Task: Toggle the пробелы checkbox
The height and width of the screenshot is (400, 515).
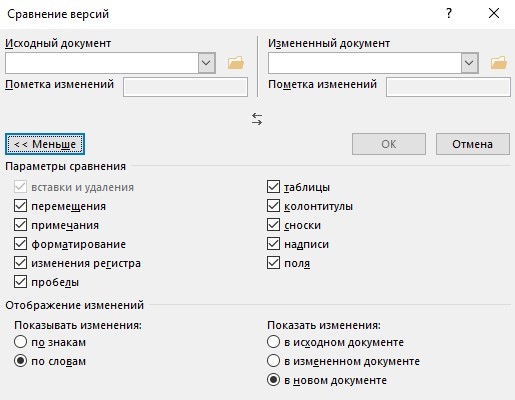Action: coord(20,282)
